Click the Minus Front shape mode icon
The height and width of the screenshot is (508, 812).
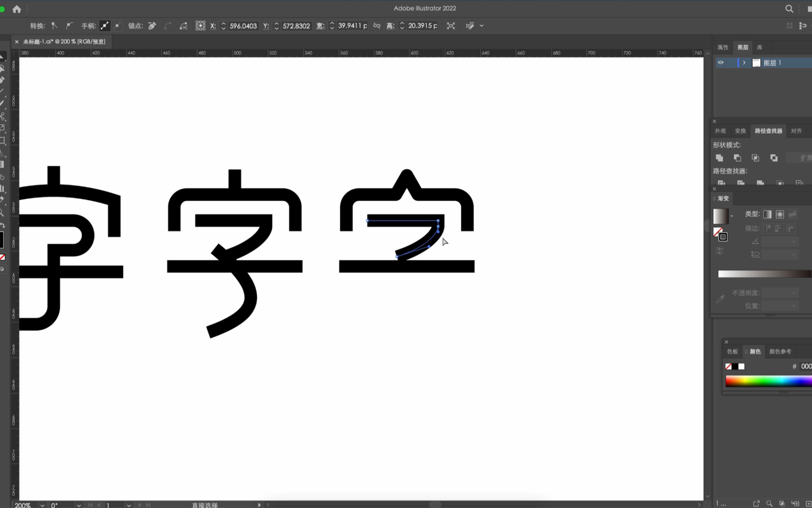coord(738,158)
